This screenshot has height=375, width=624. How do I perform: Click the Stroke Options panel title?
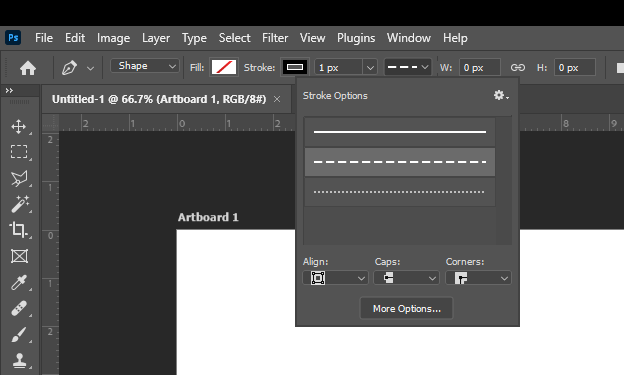[x=335, y=96]
